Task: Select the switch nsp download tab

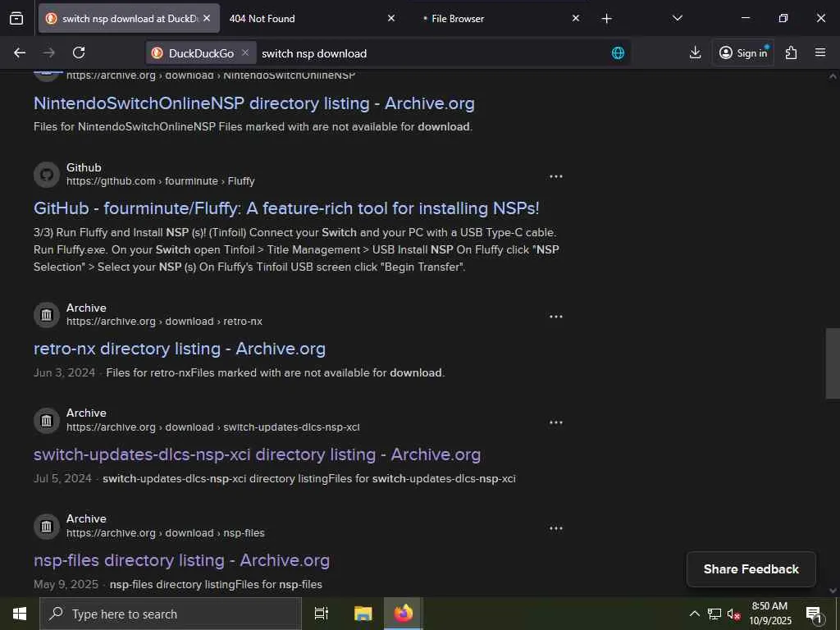Action: 129,18
